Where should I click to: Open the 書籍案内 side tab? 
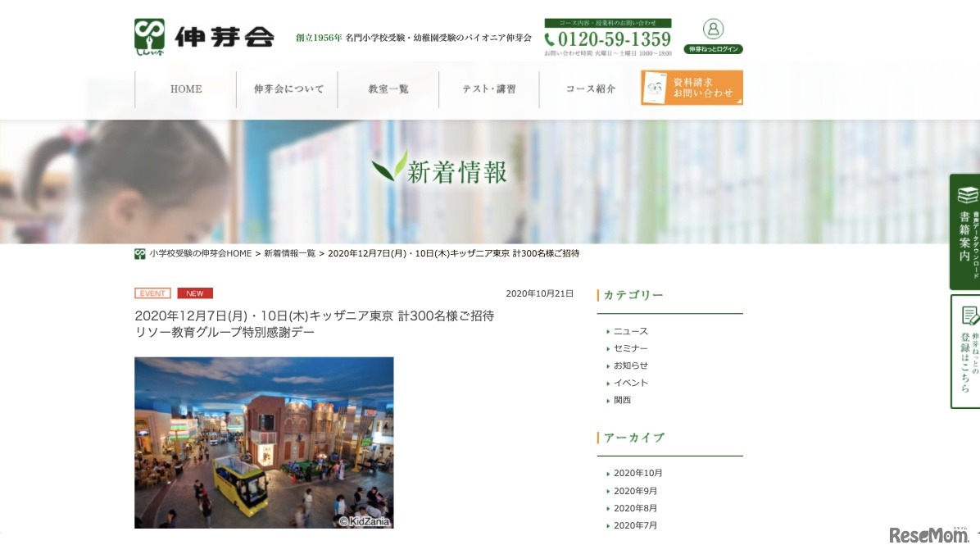coord(965,231)
